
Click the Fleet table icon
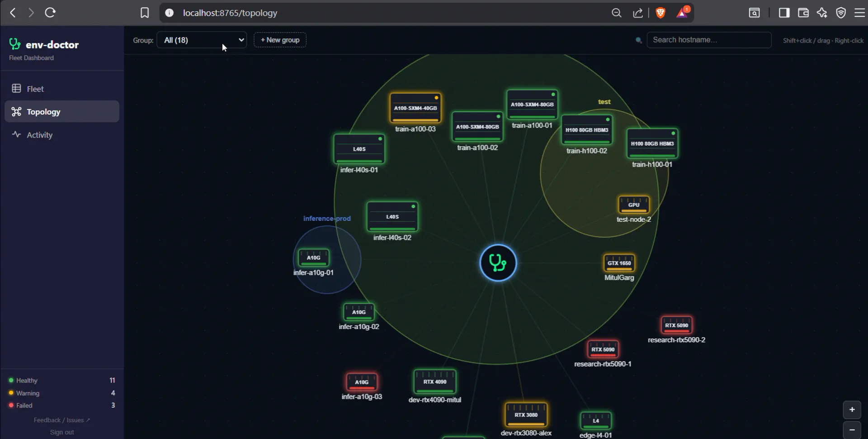16,88
